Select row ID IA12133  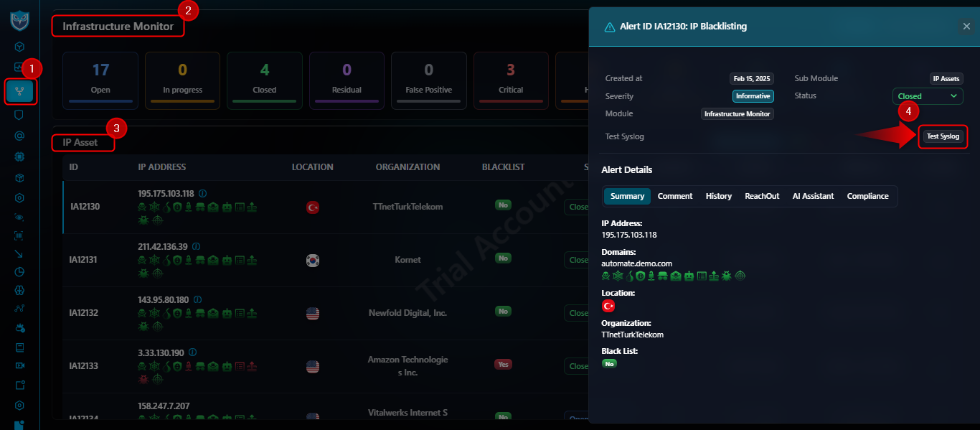coord(85,366)
